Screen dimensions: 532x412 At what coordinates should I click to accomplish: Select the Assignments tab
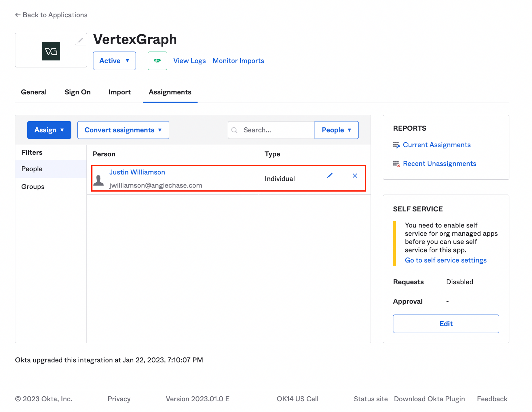(170, 92)
